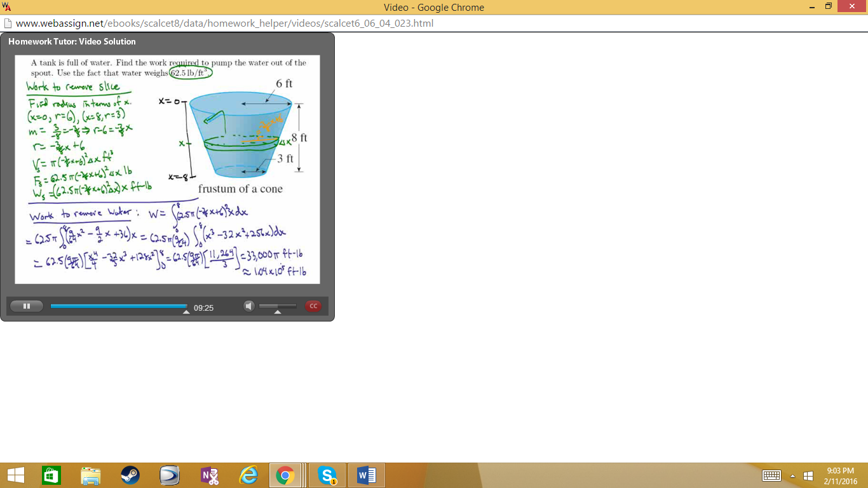868x488 pixels.
Task: Pause the video solution playback
Action: tap(27, 306)
